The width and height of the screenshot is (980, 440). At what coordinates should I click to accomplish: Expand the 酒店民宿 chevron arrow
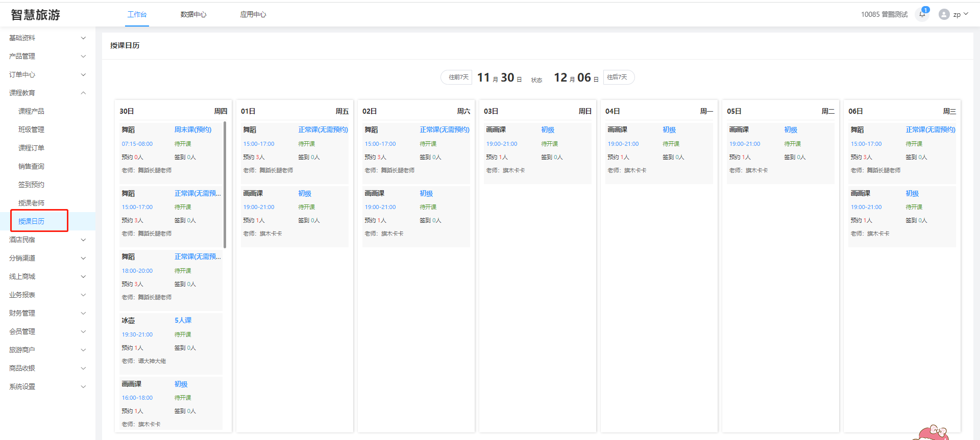pos(83,240)
